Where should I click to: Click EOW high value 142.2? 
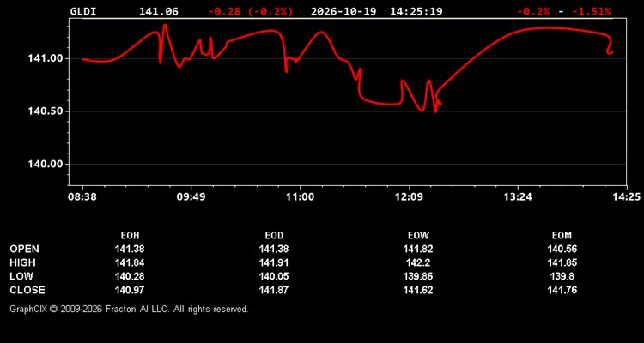pos(418,262)
